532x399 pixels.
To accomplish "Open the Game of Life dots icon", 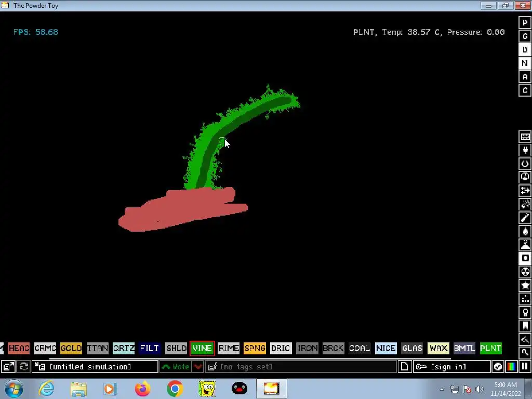I will 525,299.
